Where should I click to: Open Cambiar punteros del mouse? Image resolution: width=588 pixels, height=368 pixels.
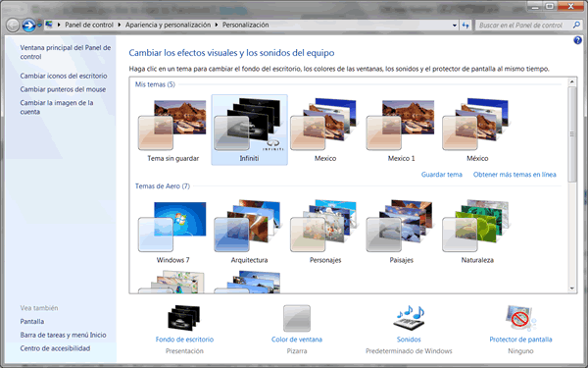pyautogui.click(x=63, y=89)
